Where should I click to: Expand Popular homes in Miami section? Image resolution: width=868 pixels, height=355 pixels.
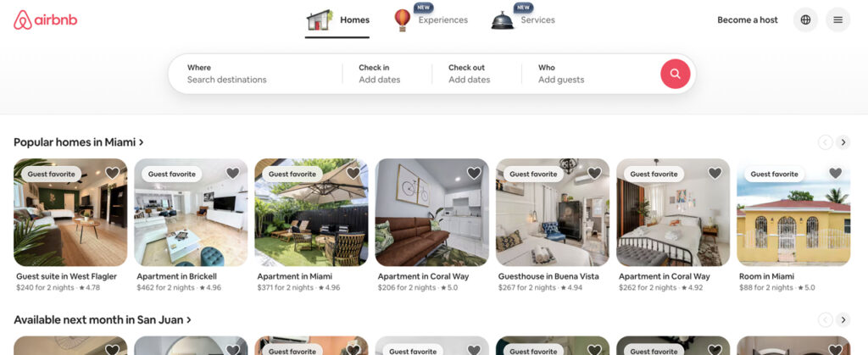tap(79, 142)
